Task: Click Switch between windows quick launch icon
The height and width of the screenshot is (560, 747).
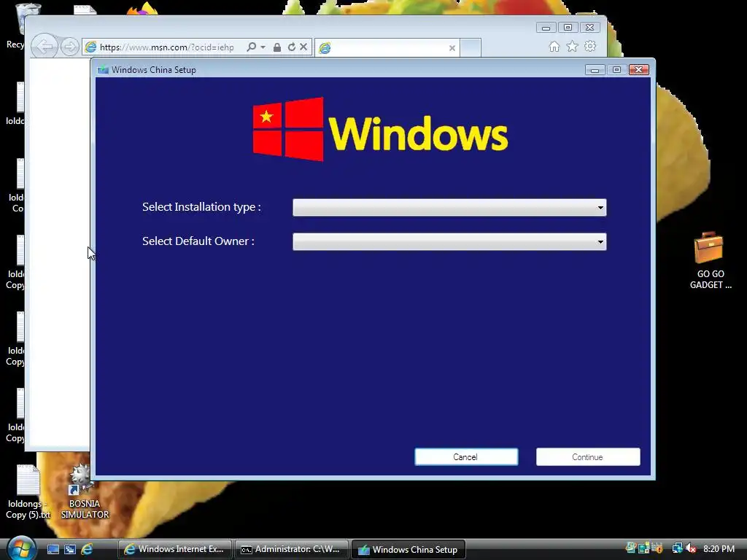Action: [69, 549]
